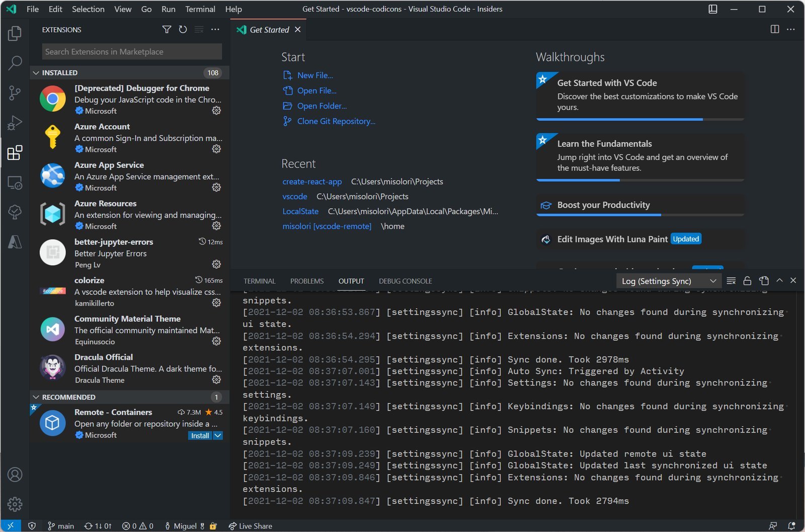Toggle the output scroll lock
The width and height of the screenshot is (805, 532).
[x=748, y=281]
